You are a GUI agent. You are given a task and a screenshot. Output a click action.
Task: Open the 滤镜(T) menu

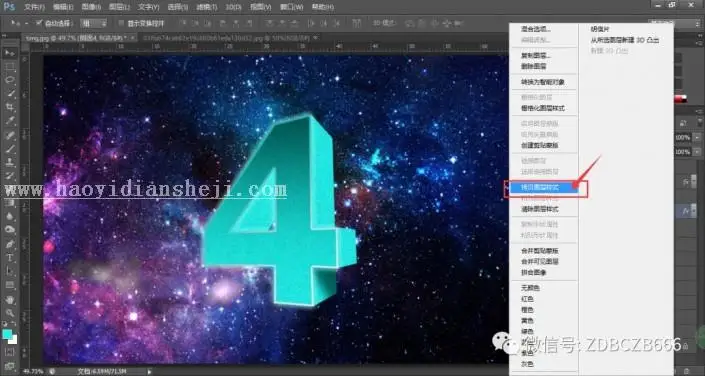pos(207,7)
